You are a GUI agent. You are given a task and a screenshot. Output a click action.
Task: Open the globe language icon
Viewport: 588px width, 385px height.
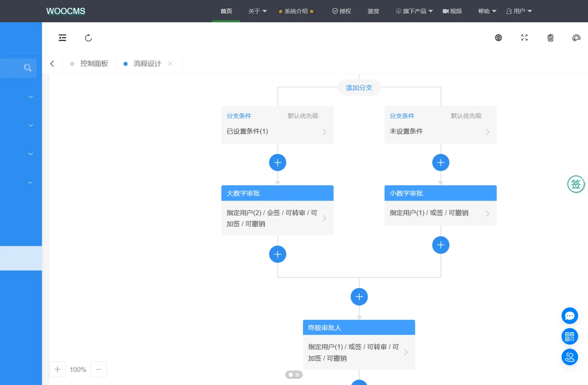[498, 38]
